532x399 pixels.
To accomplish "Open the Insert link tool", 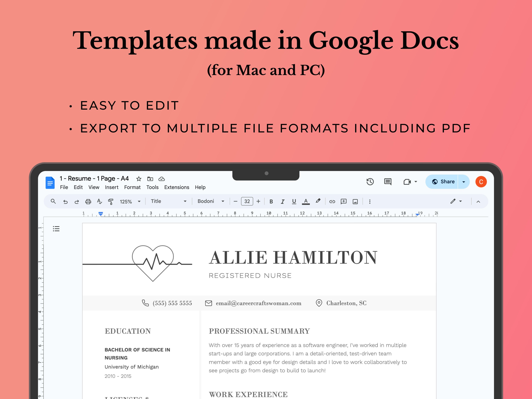I will (x=332, y=201).
